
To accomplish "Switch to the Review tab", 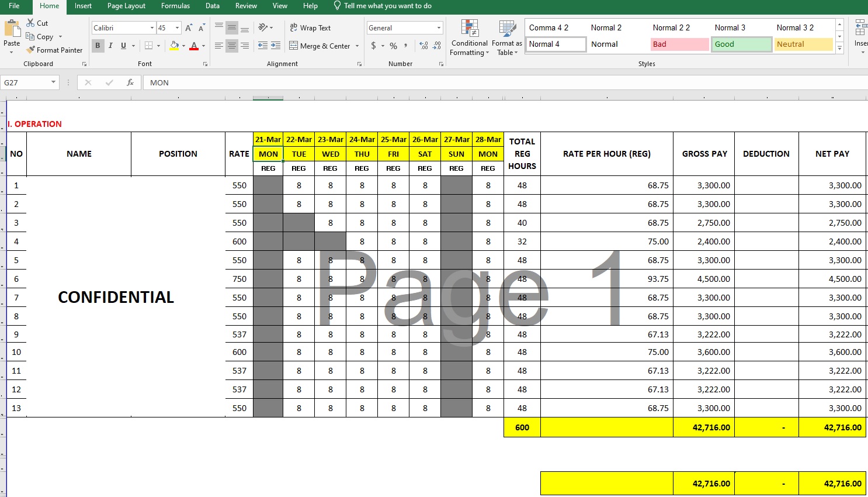I will click(x=246, y=6).
